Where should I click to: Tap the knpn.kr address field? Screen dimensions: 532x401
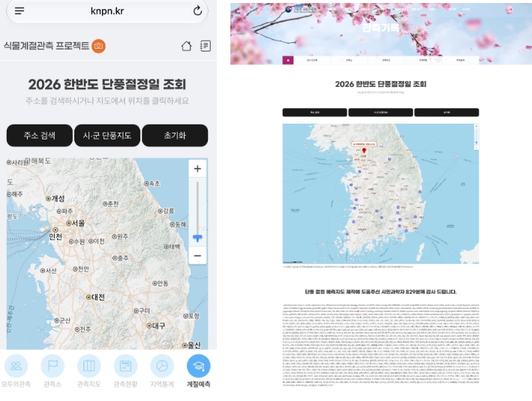click(x=107, y=10)
